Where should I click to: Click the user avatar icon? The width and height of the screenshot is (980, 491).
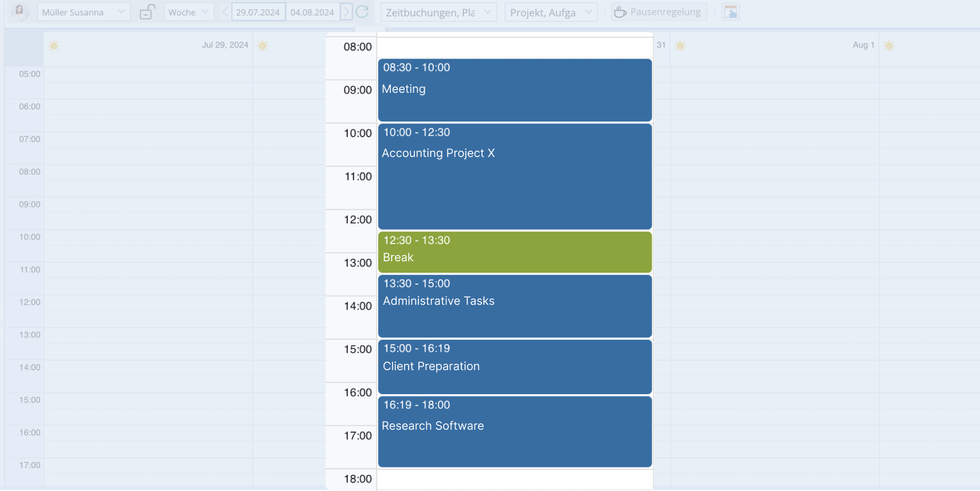click(20, 12)
